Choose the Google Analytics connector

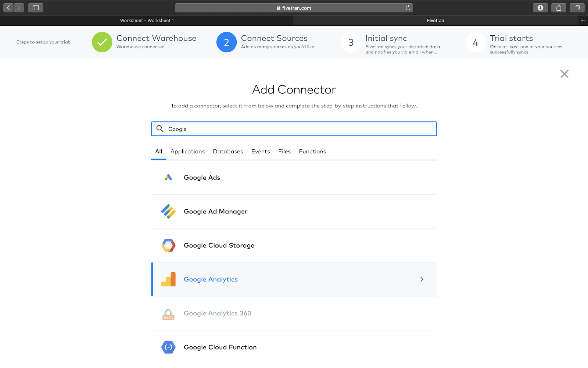tap(294, 279)
